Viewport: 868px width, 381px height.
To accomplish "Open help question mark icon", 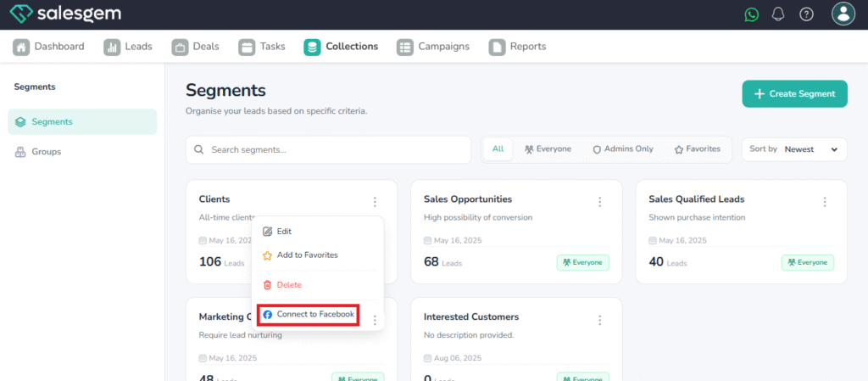I will click(807, 14).
